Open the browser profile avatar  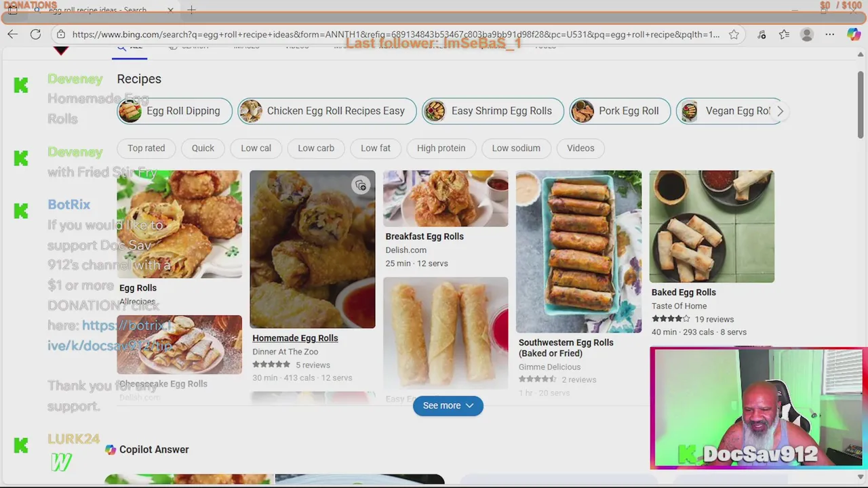(806, 35)
